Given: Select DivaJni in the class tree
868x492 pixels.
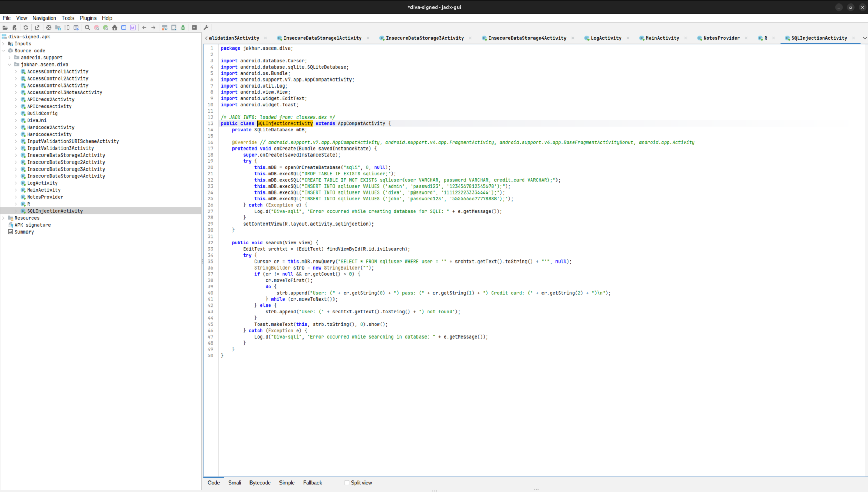Looking at the screenshot, I should (37, 120).
